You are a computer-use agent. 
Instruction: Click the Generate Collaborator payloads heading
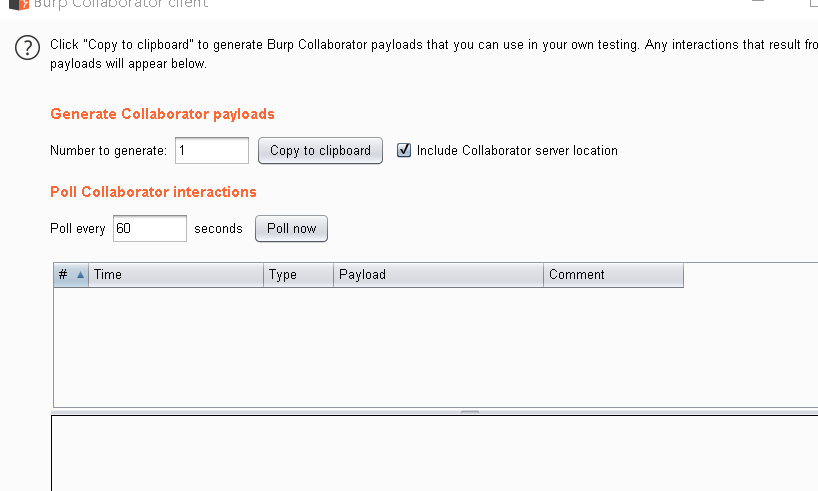162,114
